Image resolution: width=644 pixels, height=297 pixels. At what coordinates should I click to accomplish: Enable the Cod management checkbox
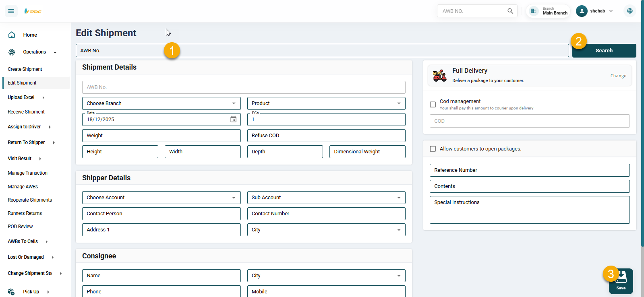tap(433, 105)
